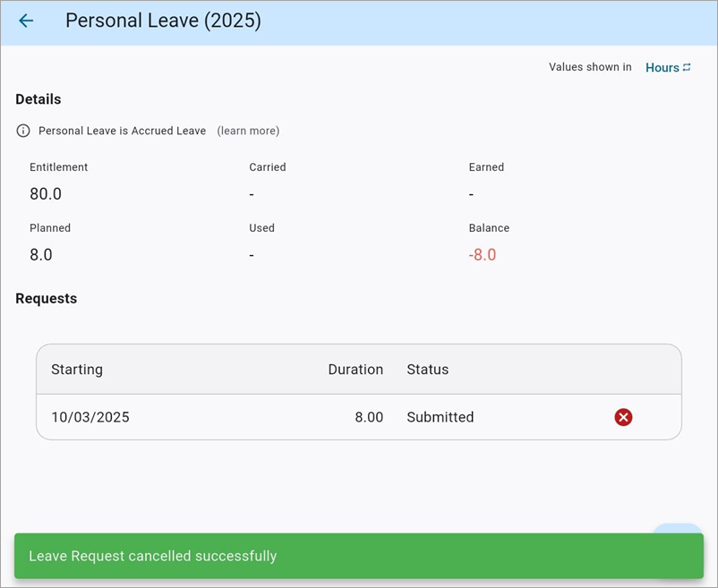The width and height of the screenshot is (718, 588).
Task: Dismiss the green cancellation success notification
Action: point(358,556)
